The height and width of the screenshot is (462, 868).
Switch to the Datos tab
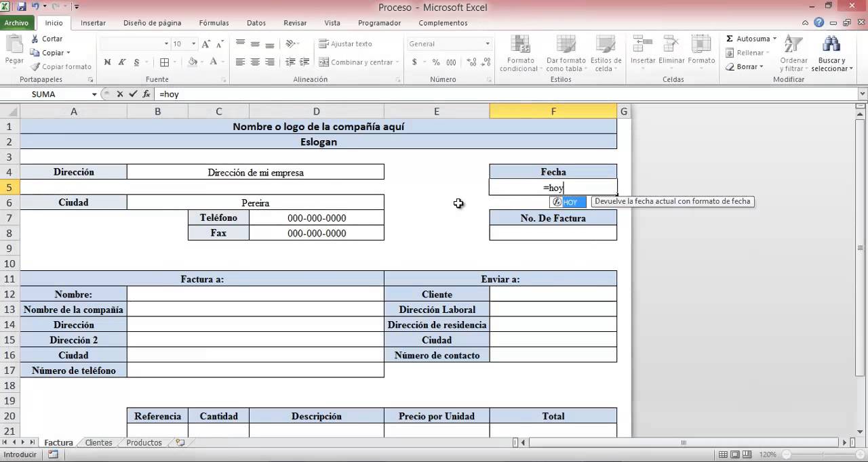[x=256, y=23]
